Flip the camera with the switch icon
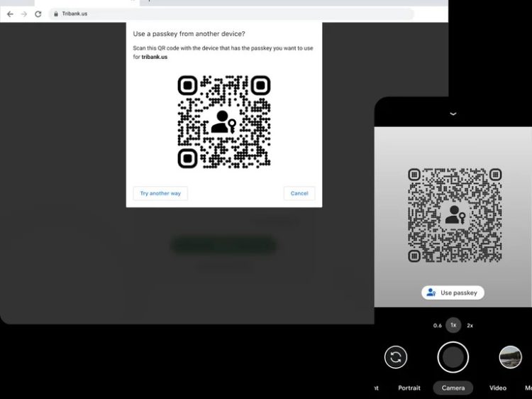The image size is (532, 399). tap(396, 357)
